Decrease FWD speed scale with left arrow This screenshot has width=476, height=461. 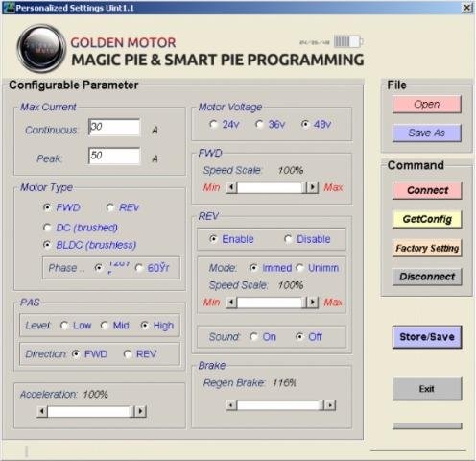coord(231,187)
